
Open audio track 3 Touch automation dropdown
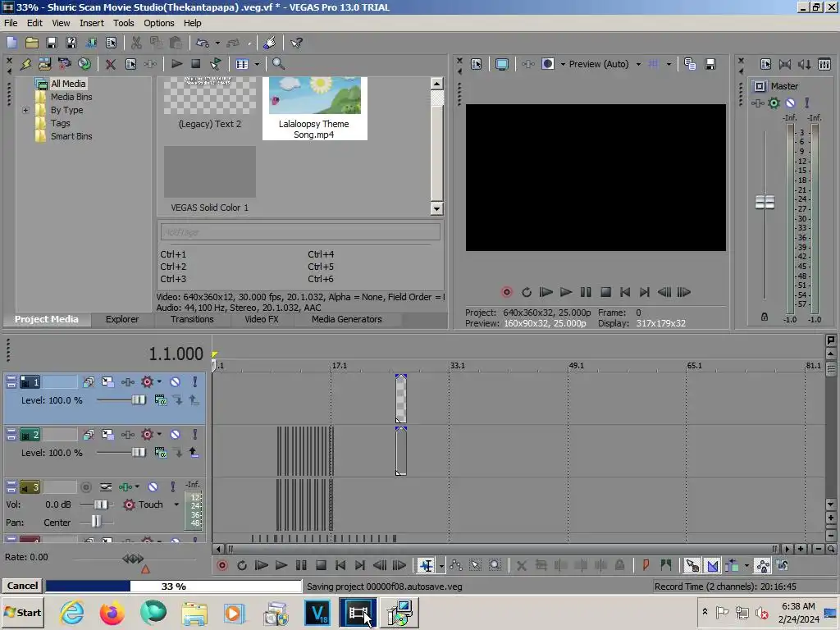(176, 504)
